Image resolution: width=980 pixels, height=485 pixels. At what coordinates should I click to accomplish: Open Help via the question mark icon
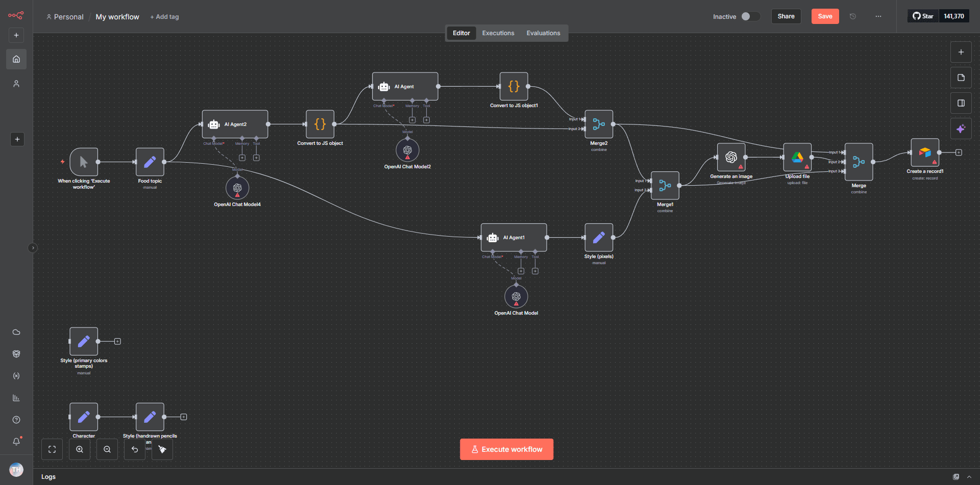tap(16, 419)
